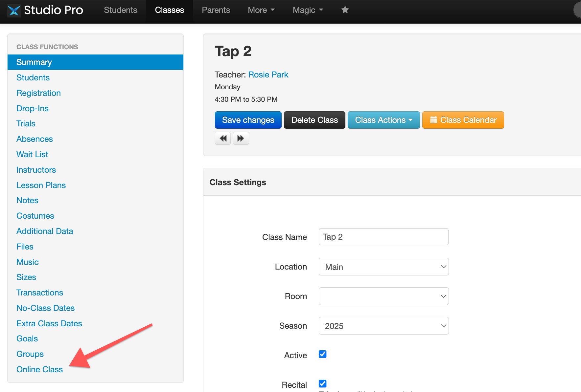Click the Studio Pro brand title

pos(54,10)
